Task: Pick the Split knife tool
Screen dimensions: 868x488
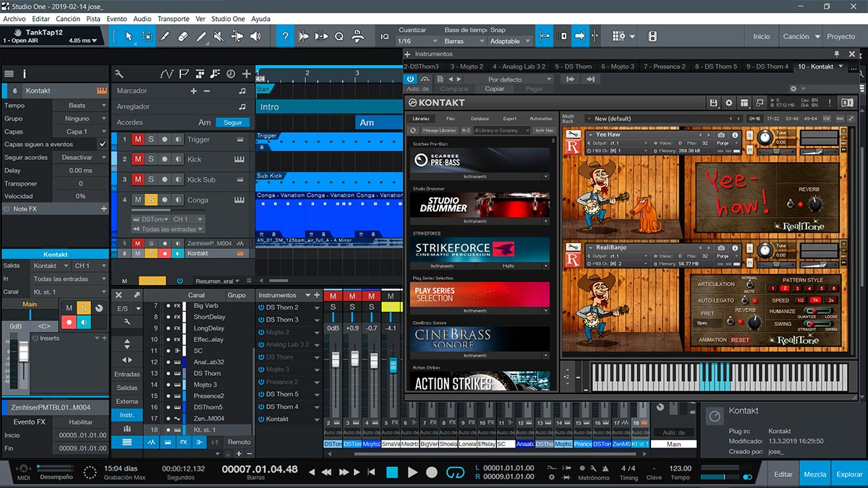Action: (x=165, y=36)
